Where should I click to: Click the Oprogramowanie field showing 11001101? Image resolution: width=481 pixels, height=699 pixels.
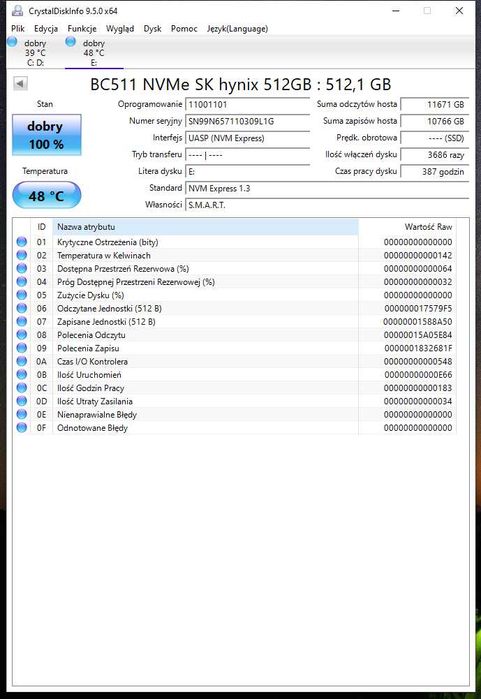[247, 105]
